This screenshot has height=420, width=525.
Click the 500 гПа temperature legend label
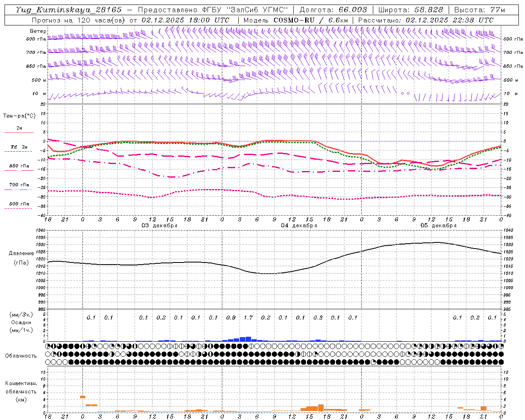coord(19,204)
